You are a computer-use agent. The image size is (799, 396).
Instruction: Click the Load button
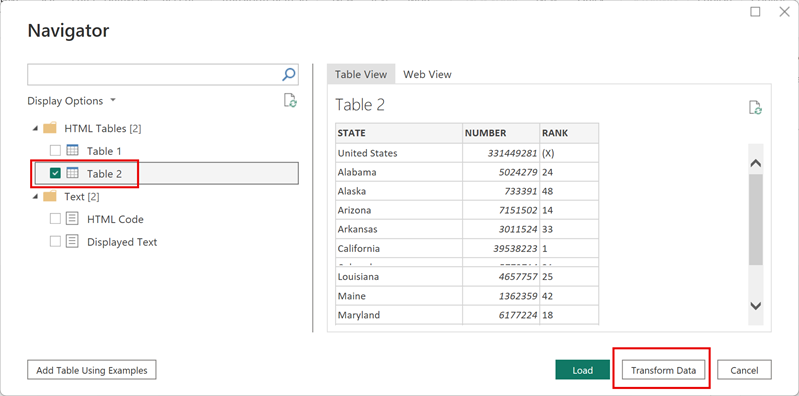582,370
